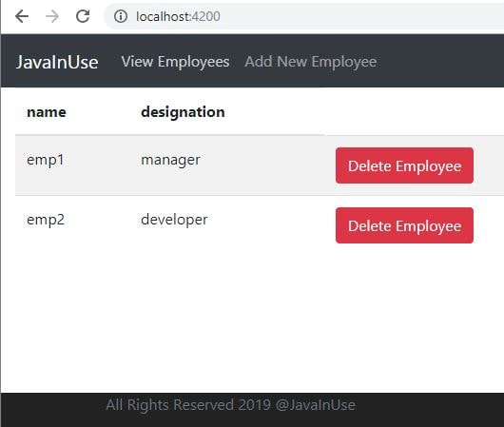The width and height of the screenshot is (504, 427).
Task: Open site information icon in address bar
Action: (121, 16)
